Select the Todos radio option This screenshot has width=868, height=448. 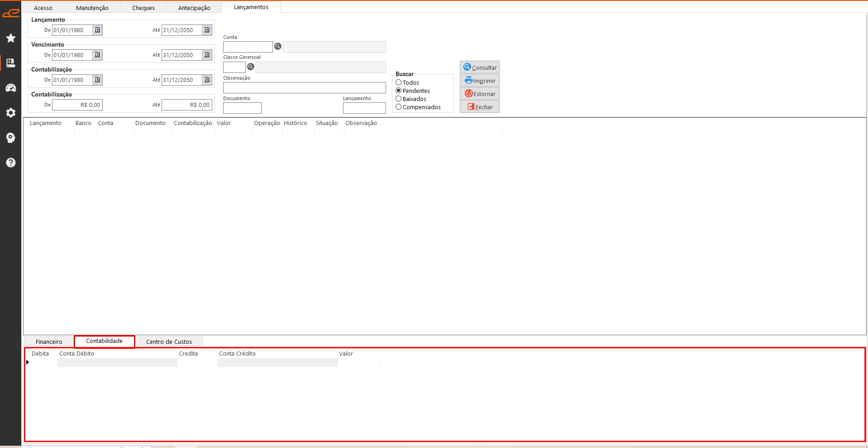point(399,82)
